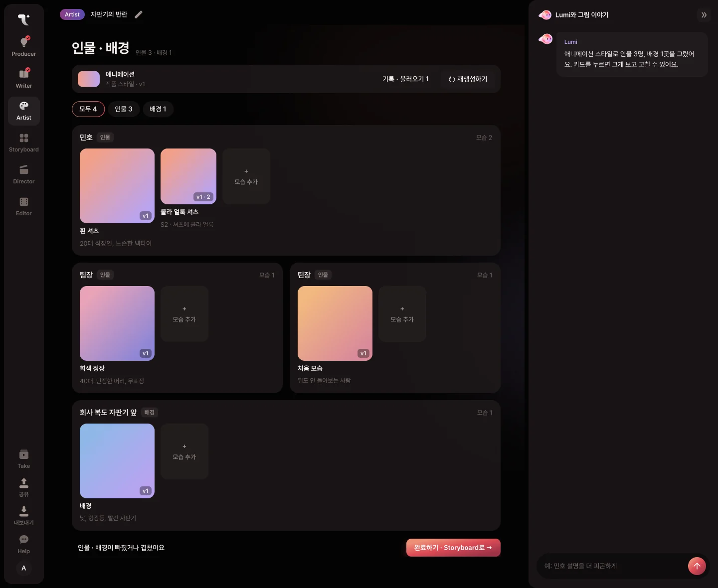Add a look to 틴장 card
The width and height of the screenshot is (718, 588).
(402, 314)
